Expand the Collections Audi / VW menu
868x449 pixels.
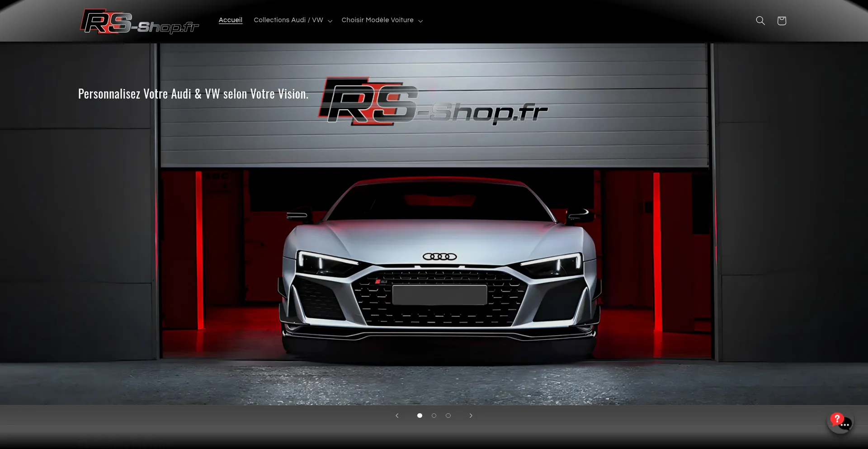click(x=293, y=20)
